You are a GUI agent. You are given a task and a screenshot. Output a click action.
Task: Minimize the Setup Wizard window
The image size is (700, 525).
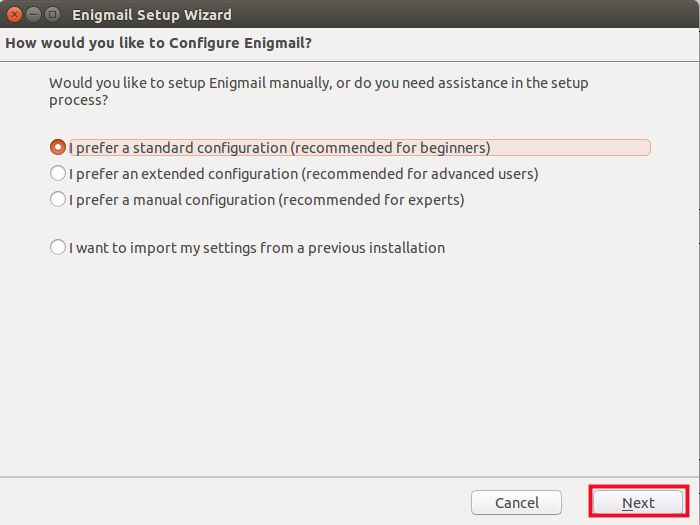33,15
